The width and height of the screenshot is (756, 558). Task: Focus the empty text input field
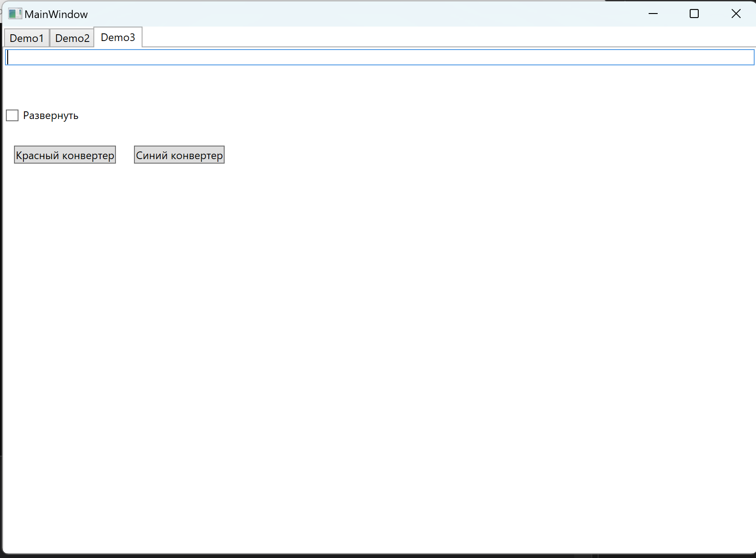(x=379, y=57)
